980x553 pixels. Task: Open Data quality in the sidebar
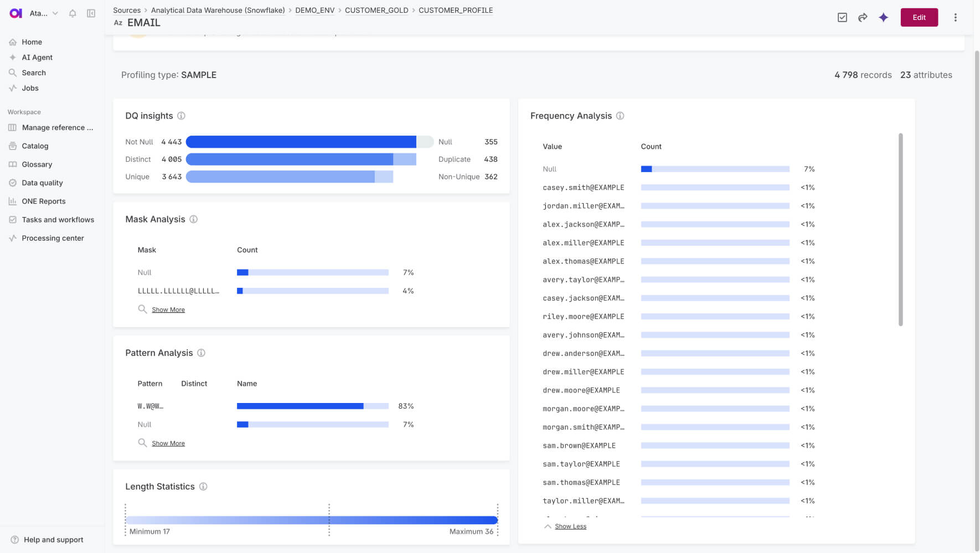42,183
